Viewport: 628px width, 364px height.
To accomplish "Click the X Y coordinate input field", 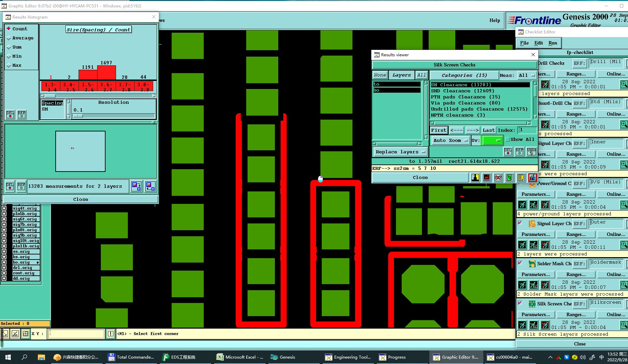I will [76, 334].
